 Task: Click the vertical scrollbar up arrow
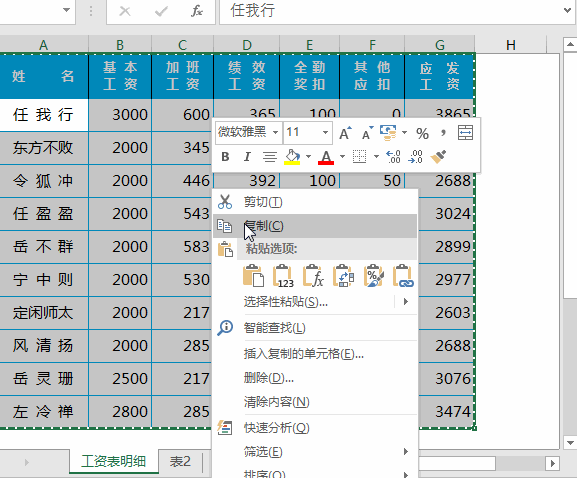(x=570, y=45)
